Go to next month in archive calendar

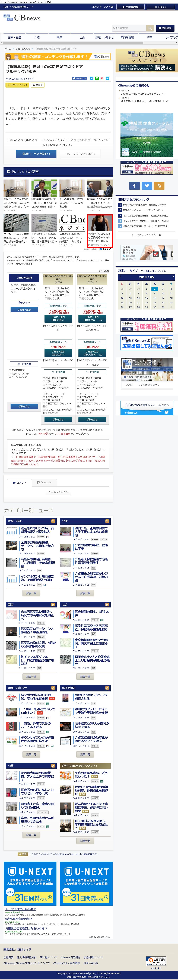pos(173,277)
